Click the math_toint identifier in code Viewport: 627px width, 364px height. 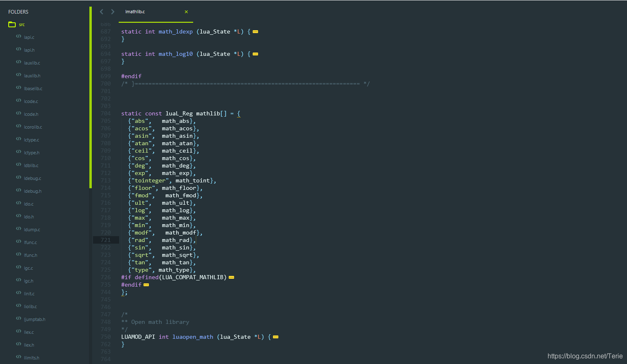click(x=193, y=180)
